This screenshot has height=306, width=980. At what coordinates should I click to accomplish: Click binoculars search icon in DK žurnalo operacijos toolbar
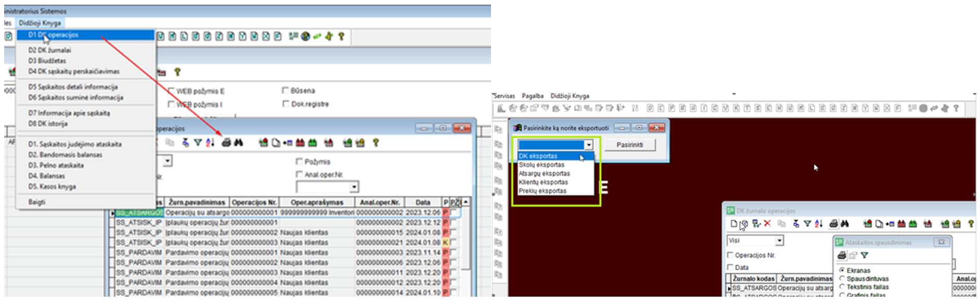[x=845, y=224]
